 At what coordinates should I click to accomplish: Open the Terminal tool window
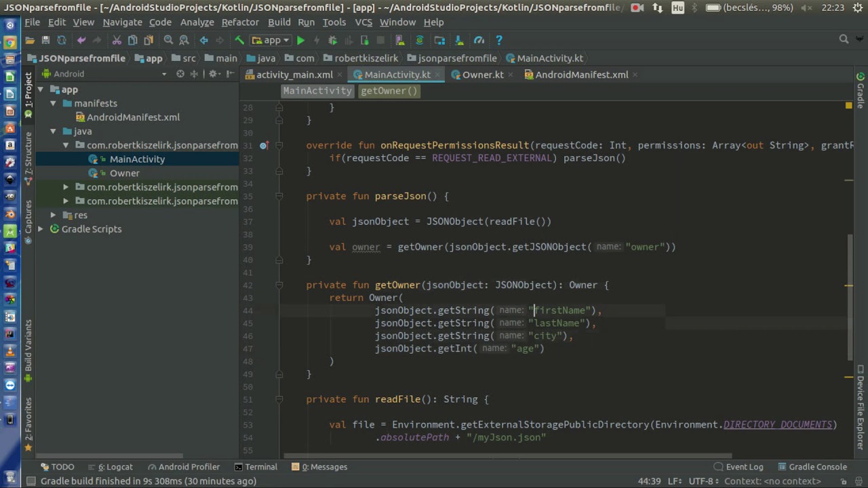pos(256,466)
